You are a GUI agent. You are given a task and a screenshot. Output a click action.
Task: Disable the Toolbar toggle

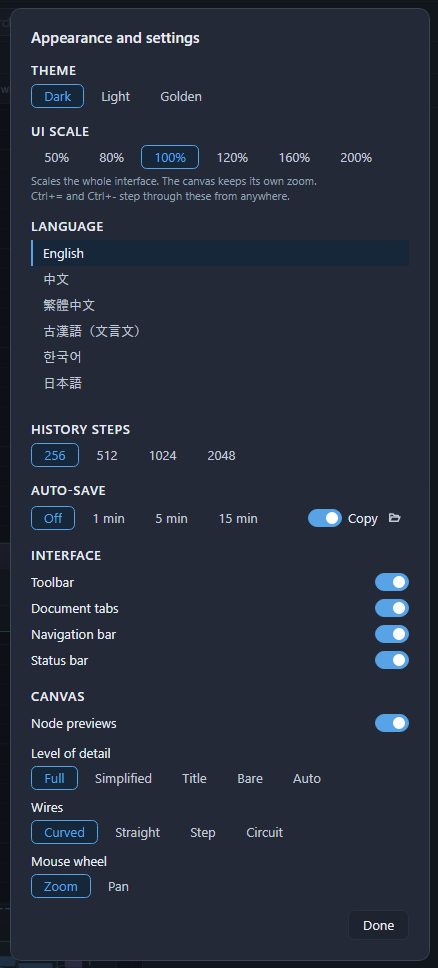point(392,582)
